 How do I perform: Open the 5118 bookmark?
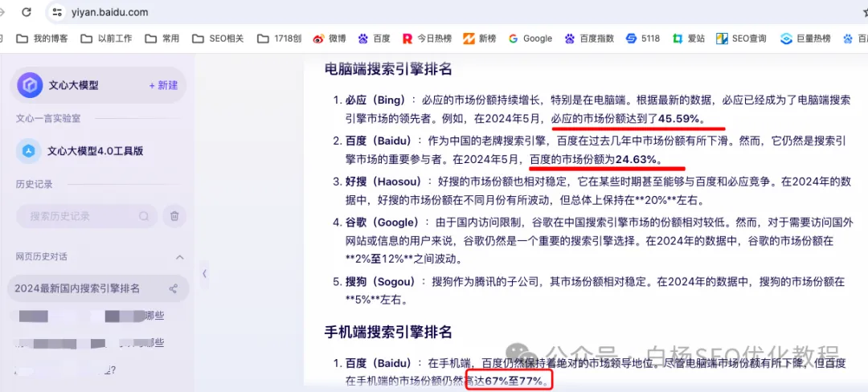(643, 38)
